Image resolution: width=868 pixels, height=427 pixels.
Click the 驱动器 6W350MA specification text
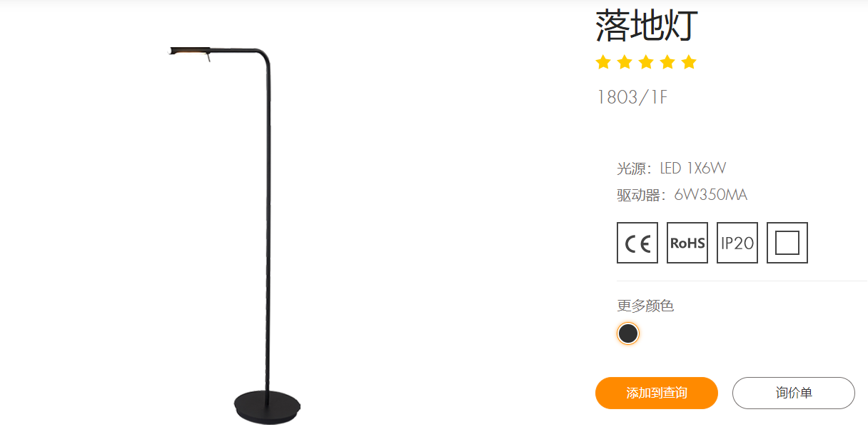[x=682, y=195]
